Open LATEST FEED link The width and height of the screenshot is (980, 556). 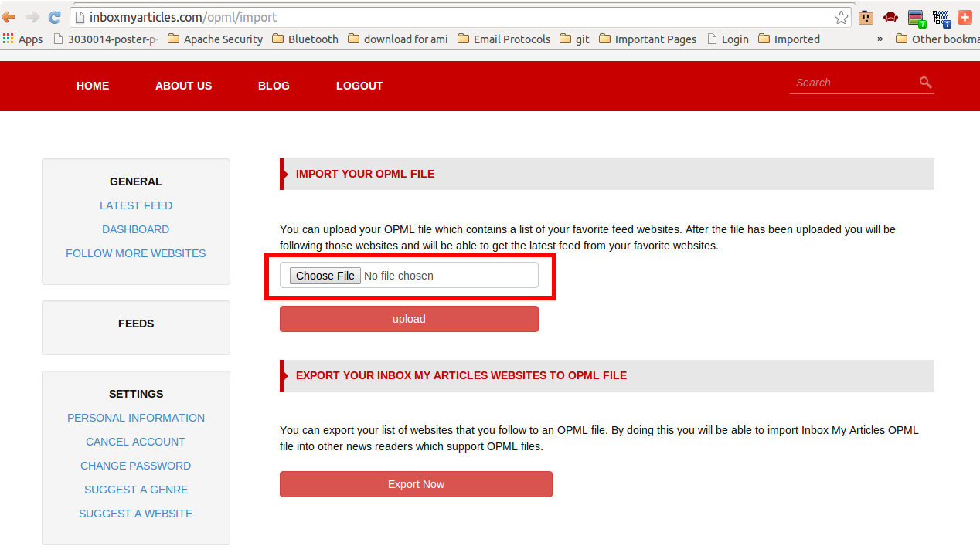pos(136,205)
